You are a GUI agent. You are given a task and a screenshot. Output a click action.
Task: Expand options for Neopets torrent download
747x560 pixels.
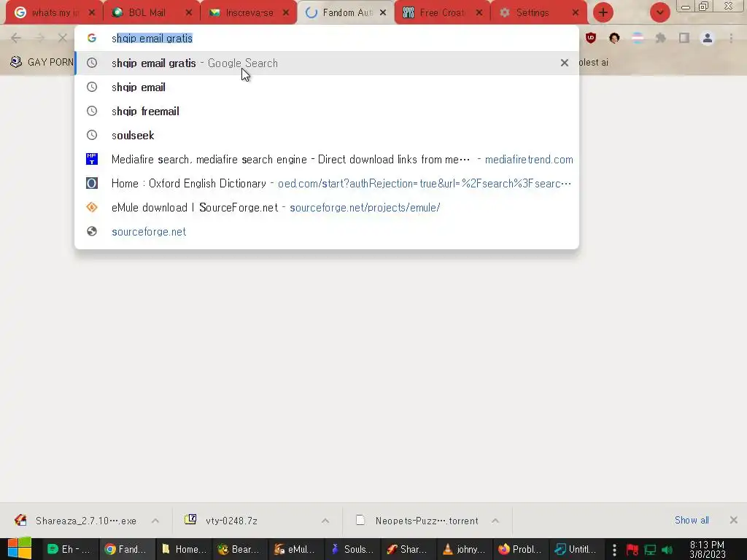(x=495, y=521)
